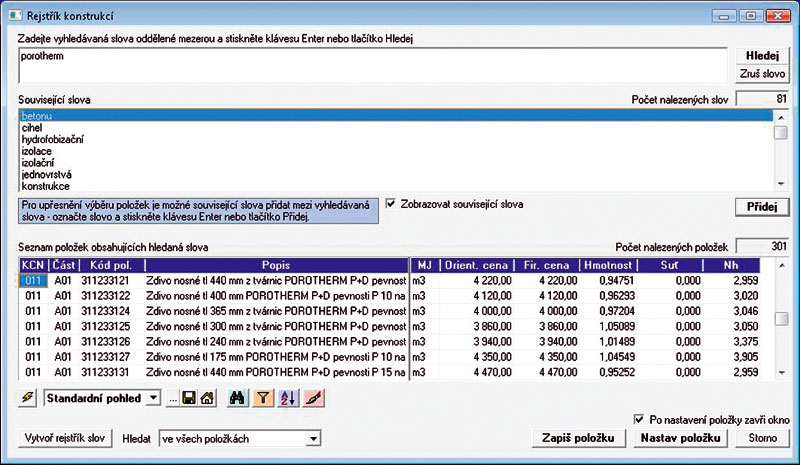
Task: Click the Hledej search button
Action: [x=762, y=56]
